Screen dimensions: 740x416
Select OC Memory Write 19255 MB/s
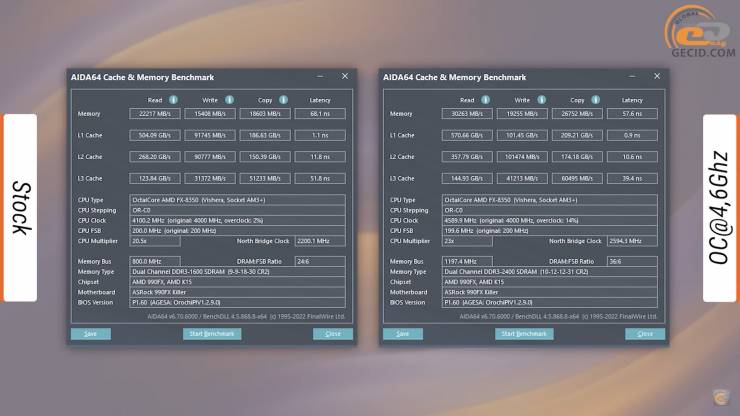click(522, 114)
